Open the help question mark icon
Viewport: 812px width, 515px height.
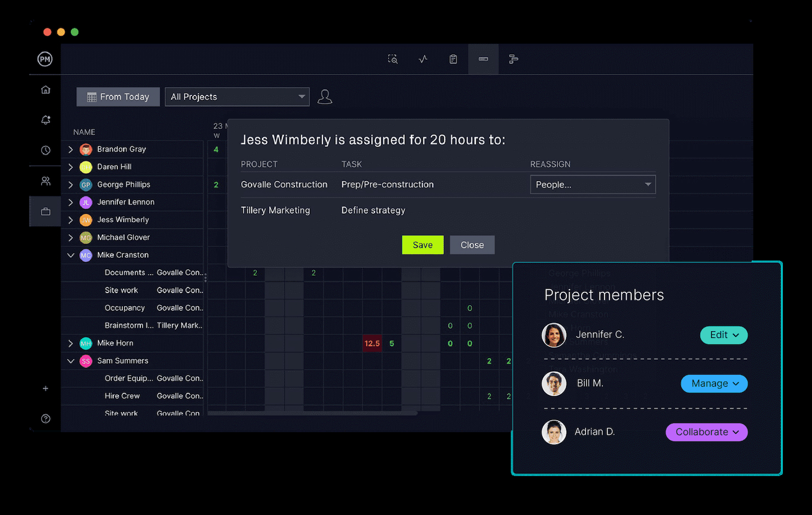pos(46,418)
